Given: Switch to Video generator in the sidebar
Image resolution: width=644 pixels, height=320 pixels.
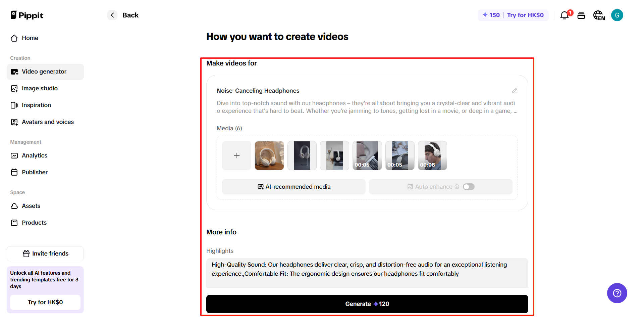Looking at the screenshot, I should click(44, 72).
